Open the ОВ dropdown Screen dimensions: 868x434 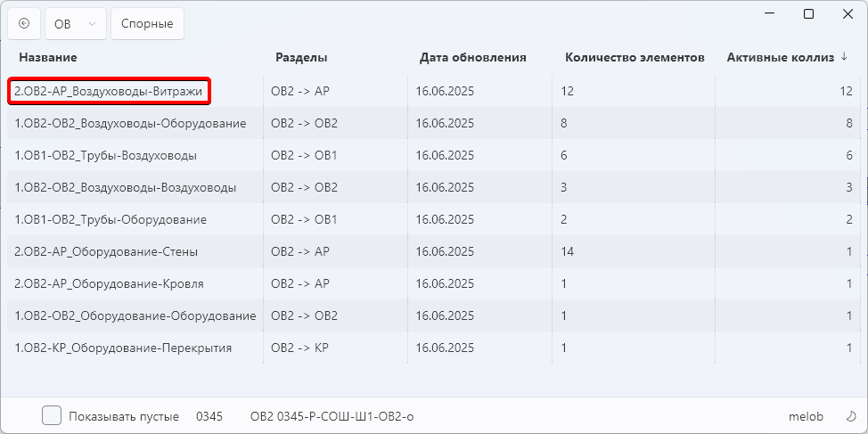coord(75,24)
